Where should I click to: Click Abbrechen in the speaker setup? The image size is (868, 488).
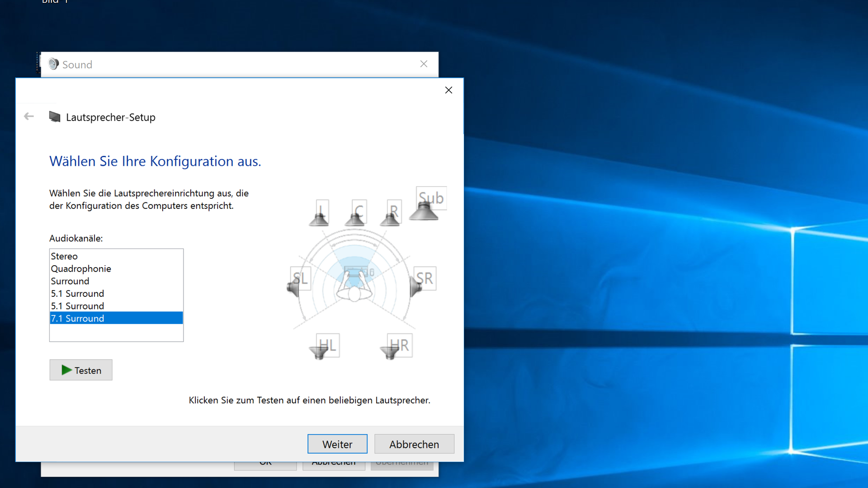(x=414, y=444)
